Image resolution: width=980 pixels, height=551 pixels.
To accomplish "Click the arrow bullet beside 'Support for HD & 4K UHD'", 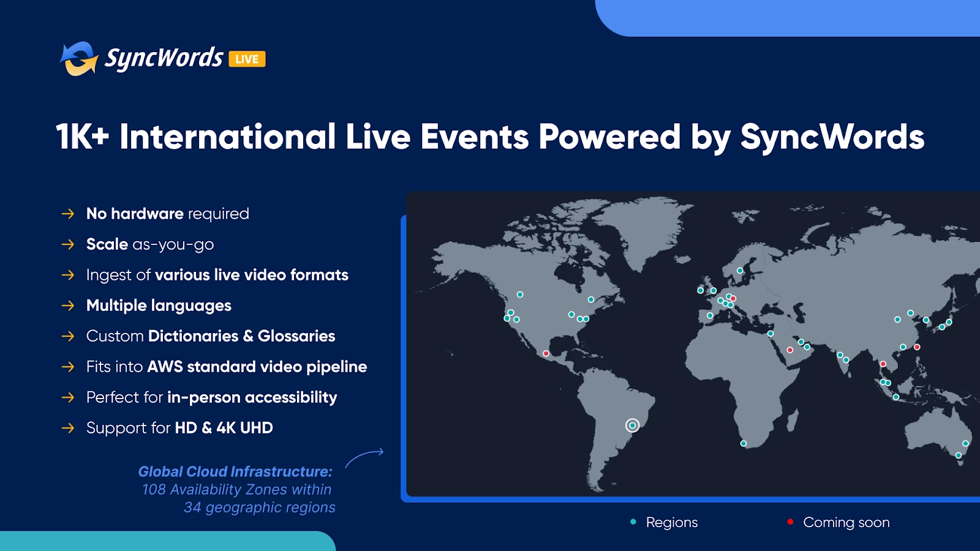I will 68,428.
